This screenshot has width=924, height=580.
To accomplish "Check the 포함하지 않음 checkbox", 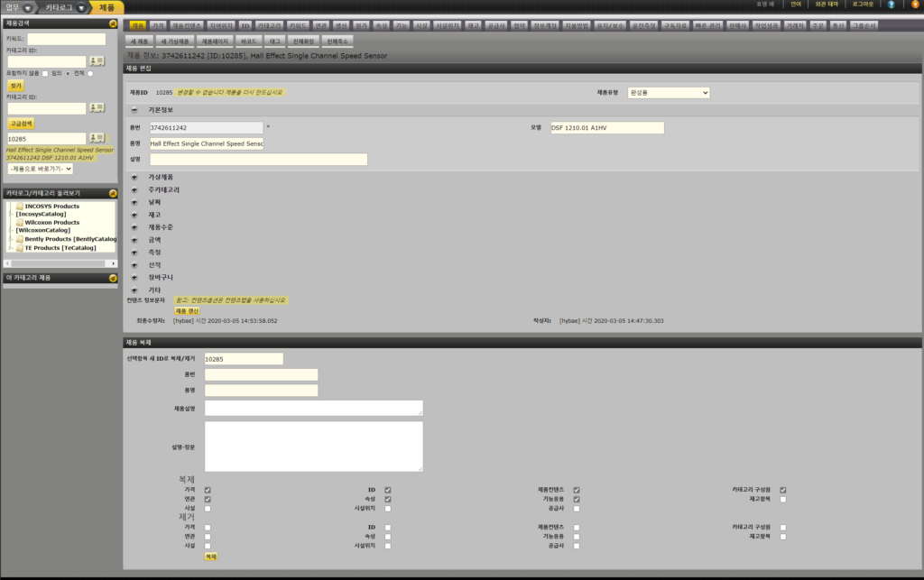I will click(46, 74).
